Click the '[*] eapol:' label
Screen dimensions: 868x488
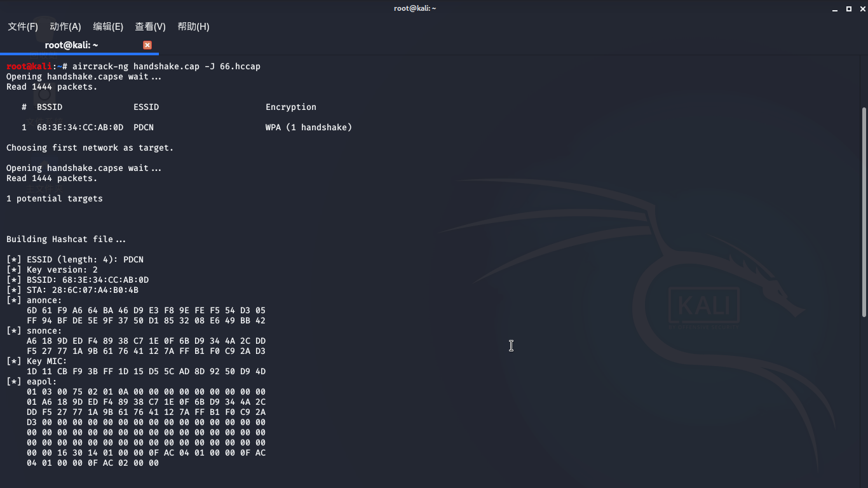[x=32, y=381]
